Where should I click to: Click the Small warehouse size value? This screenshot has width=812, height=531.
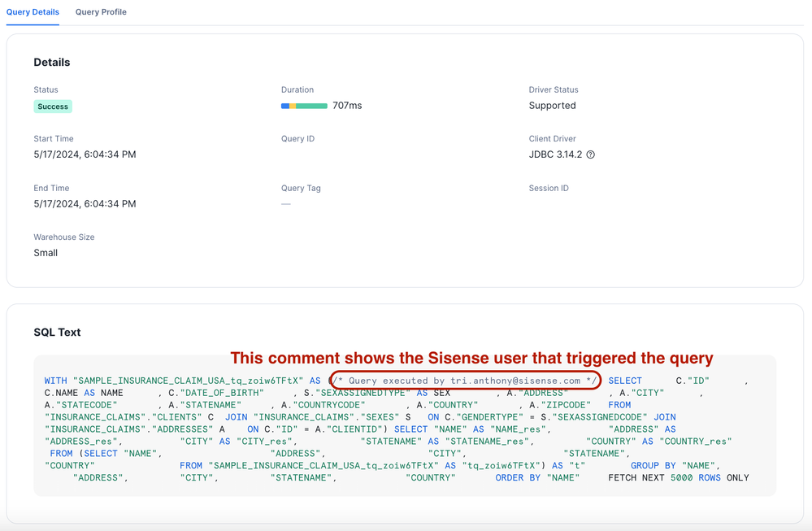(46, 253)
